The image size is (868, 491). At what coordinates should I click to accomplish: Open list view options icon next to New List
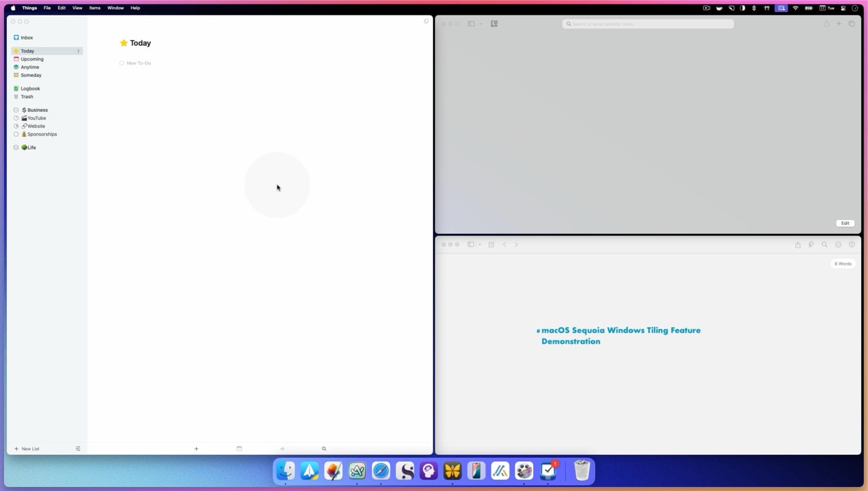(78, 449)
